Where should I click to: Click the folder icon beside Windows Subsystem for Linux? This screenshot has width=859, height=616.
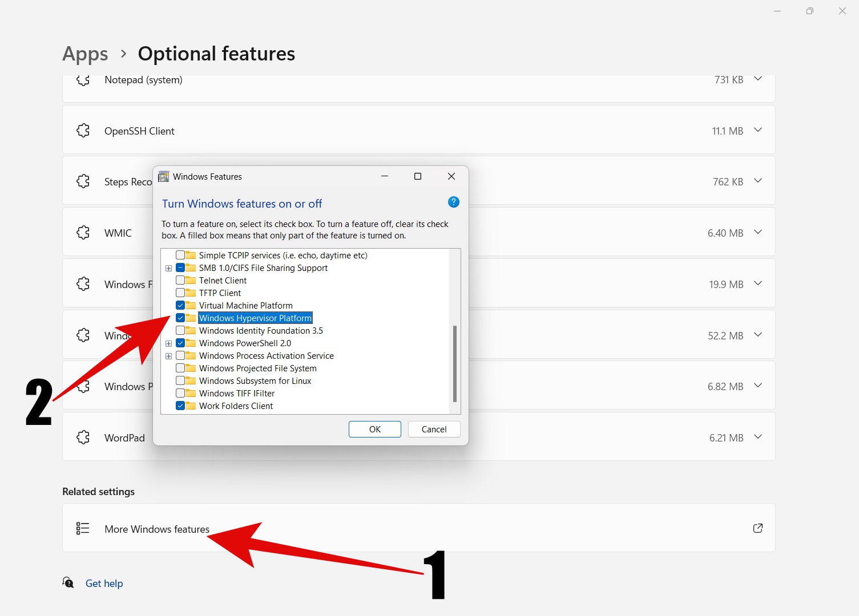(191, 380)
